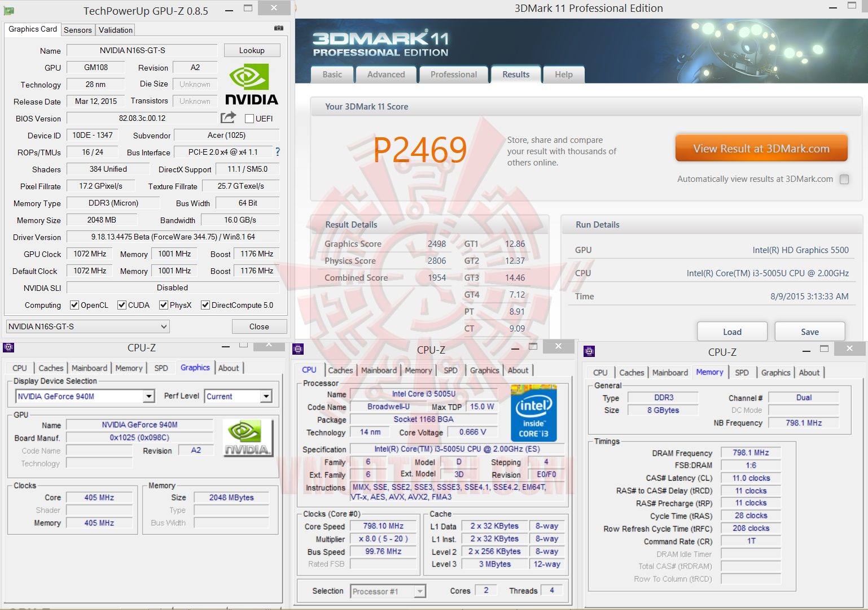The image size is (868, 610).
Task: Click the NVIDIA logo in the CPU-Z Graphics window
Action: 248,438
